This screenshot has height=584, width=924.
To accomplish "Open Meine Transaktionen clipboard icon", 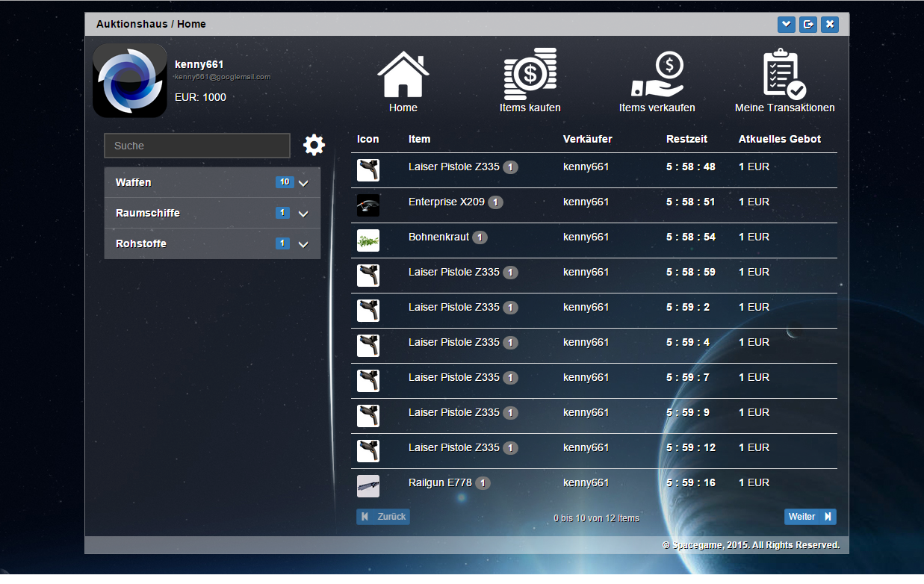I will click(x=784, y=74).
